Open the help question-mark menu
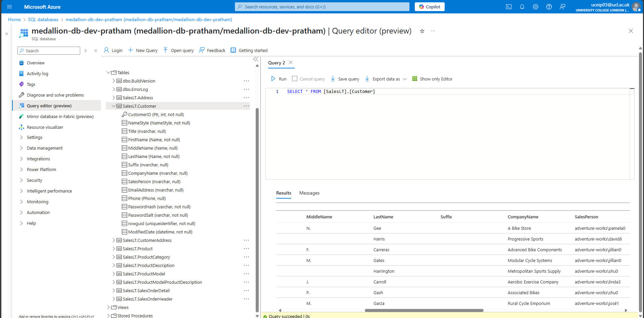 549,7
